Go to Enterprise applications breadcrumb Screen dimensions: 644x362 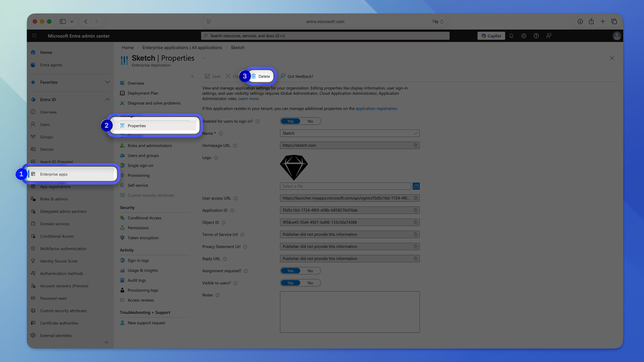(x=182, y=48)
